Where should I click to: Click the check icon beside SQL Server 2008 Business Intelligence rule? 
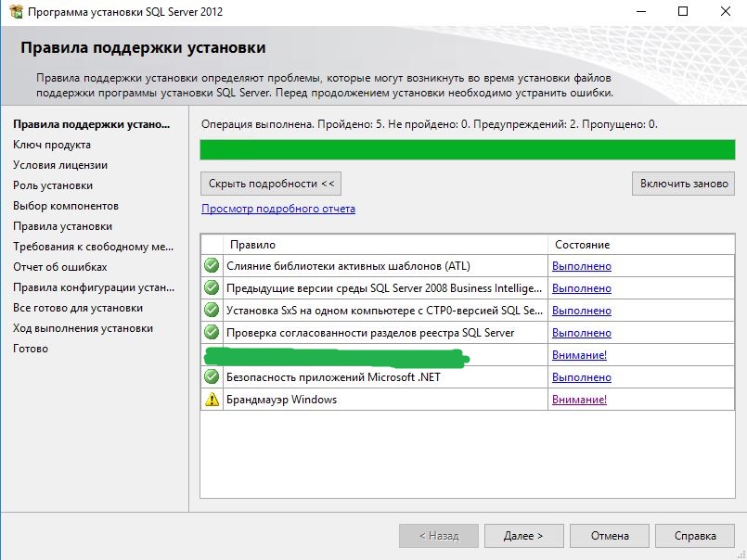point(212,287)
